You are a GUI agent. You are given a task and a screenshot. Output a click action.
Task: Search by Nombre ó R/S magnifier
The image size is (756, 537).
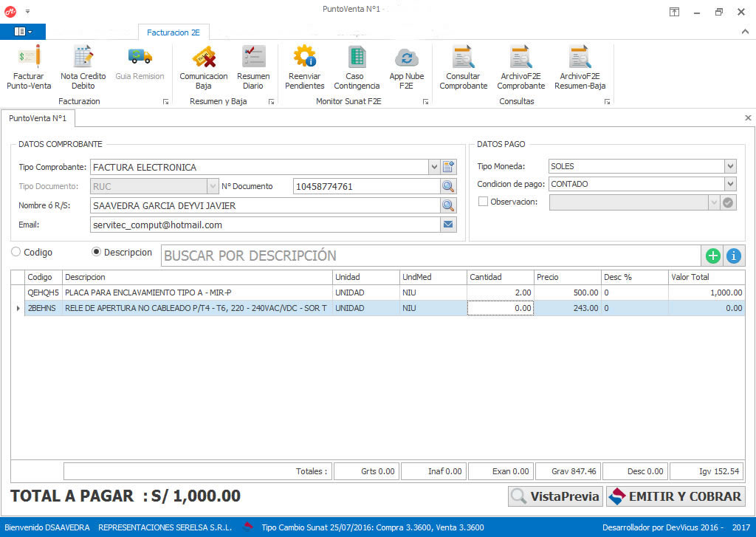pos(448,205)
